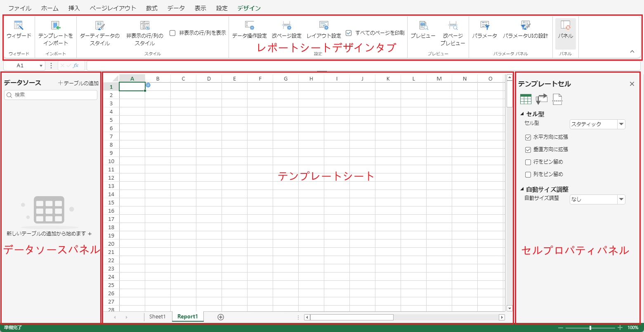Enable 非表示の行/列を表示 checkbox
Viewport: 644px width, 332px height.
tap(173, 33)
